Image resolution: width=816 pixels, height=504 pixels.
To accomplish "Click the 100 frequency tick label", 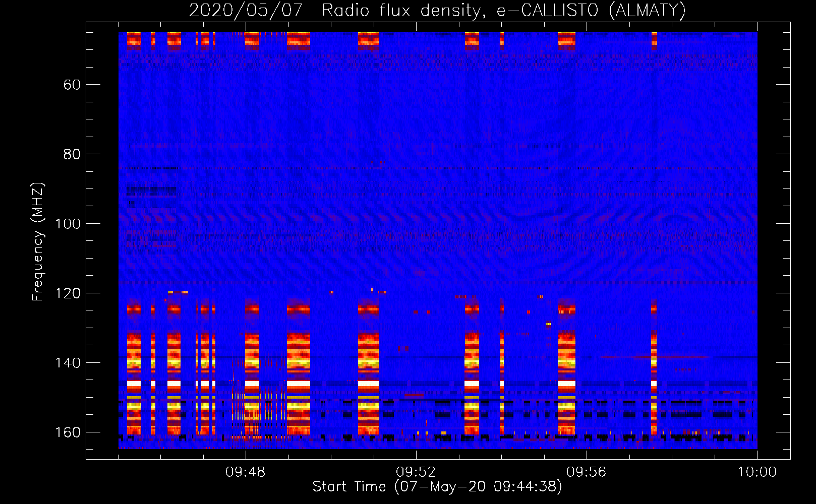I will 68,224.
